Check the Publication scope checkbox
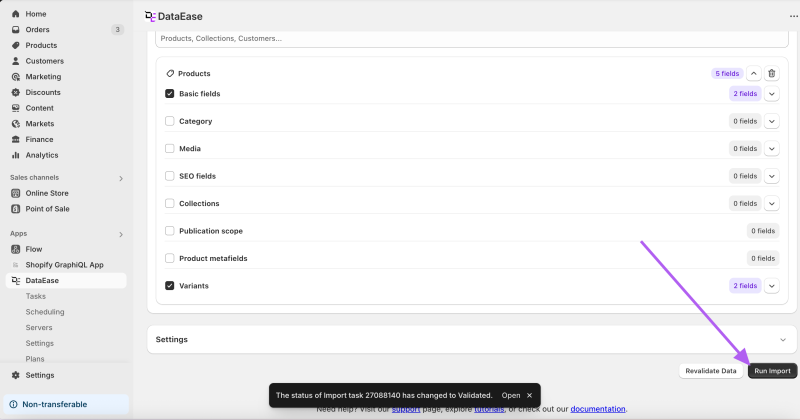The height and width of the screenshot is (420, 800). pos(169,231)
